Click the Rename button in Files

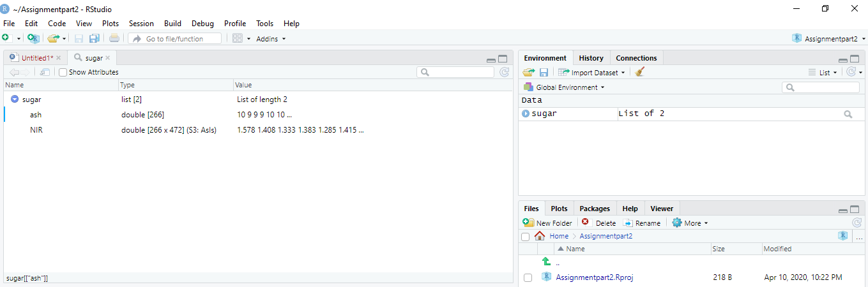tap(642, 223)
